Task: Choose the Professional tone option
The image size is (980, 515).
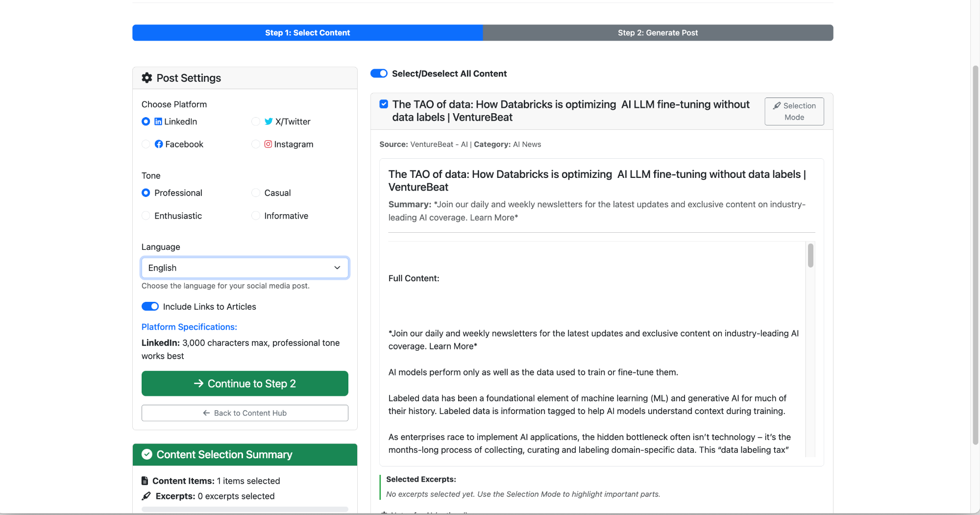Action: coord(146,193)
